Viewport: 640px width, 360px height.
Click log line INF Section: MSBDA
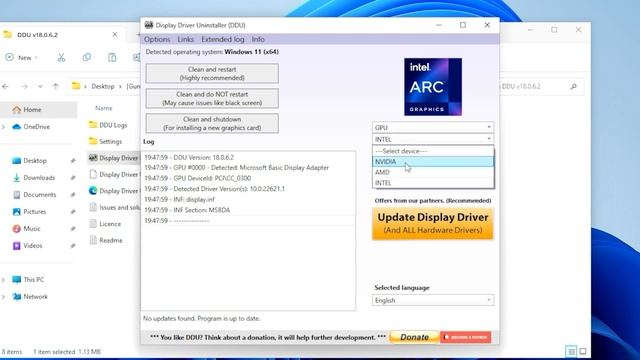point(187,210)
